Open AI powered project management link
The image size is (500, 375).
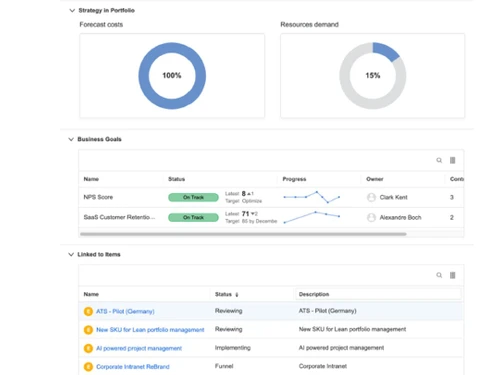point(139,348)
